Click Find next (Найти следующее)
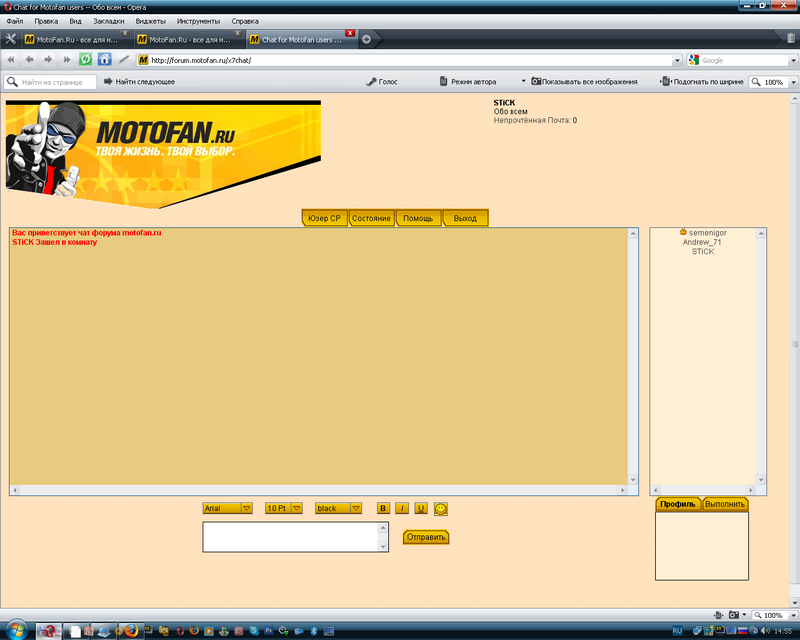 (139, 82)
